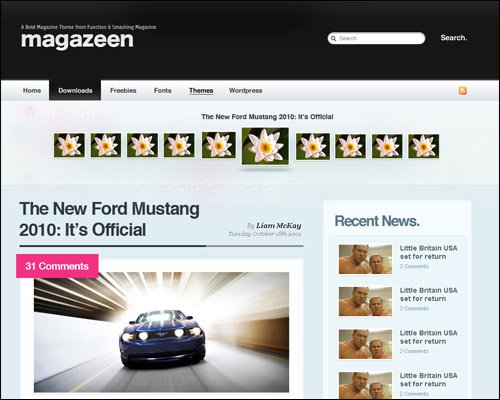Click the orange RSS feed icon
This screenshot has height=400, width=500.
pyautogui.click(x=462, y=91)
